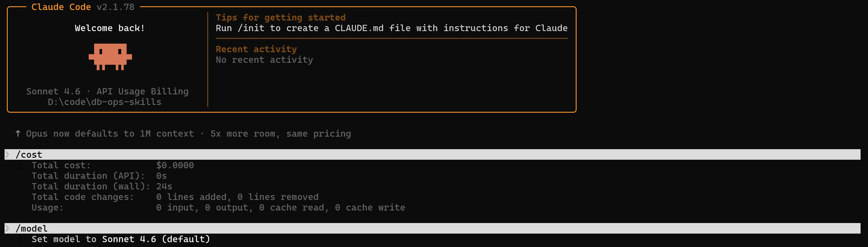Click the No recent activity text
Image resolution: width=868 pixels, height=247 pixels.
tap(264, 60)
